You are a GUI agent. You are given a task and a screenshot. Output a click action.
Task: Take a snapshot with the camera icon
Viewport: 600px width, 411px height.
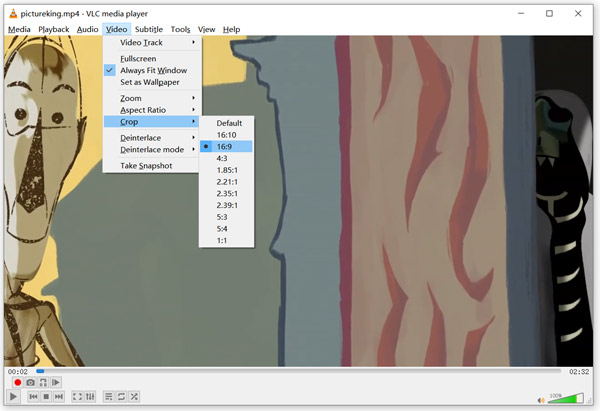[30, 382]
